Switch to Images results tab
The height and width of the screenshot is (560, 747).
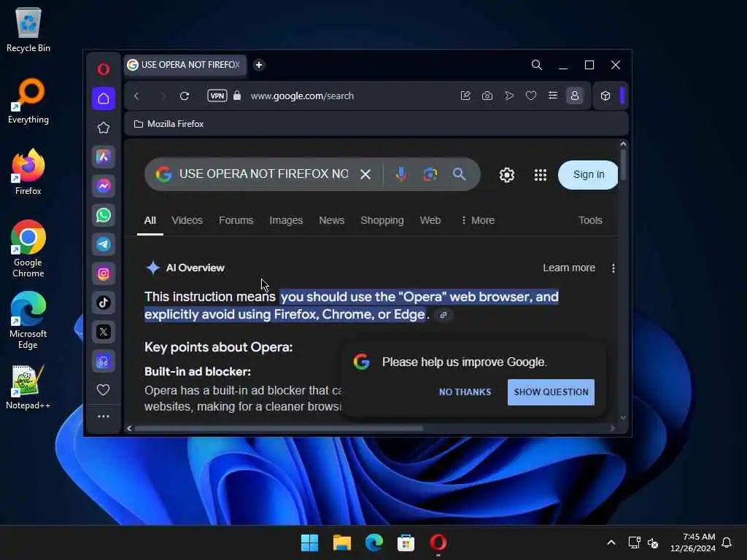(x=286, y=220)
